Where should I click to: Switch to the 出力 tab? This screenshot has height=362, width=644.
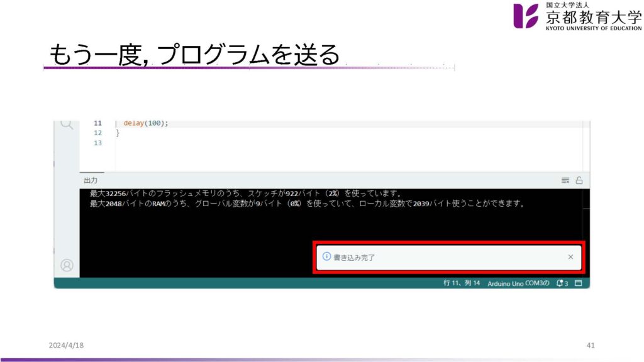point(91,180)
